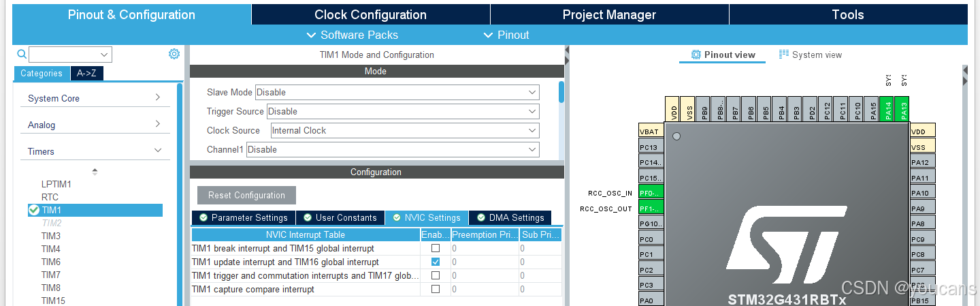Switch to the User Constants tab
Viewport: 980px width, 306px height.
tap(340, 217)
